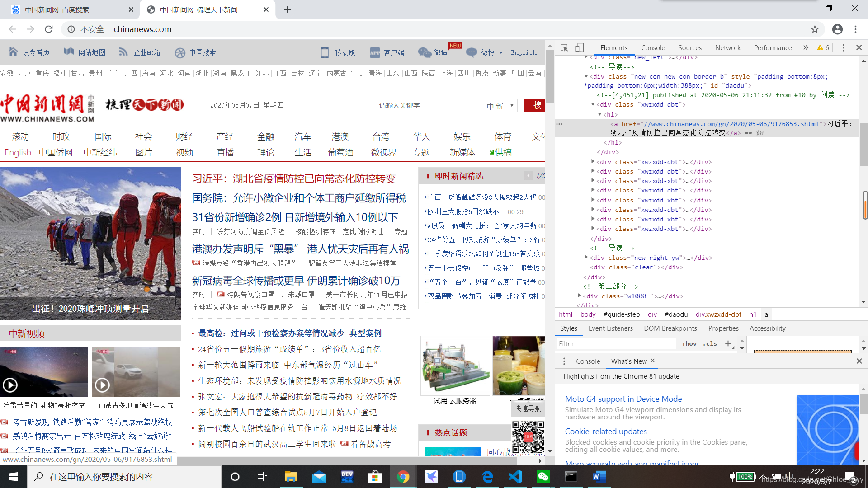This screenshot has width=868, height=488.
Task: Select the Accessibility pane tab
Action: (x=767, y=328)
